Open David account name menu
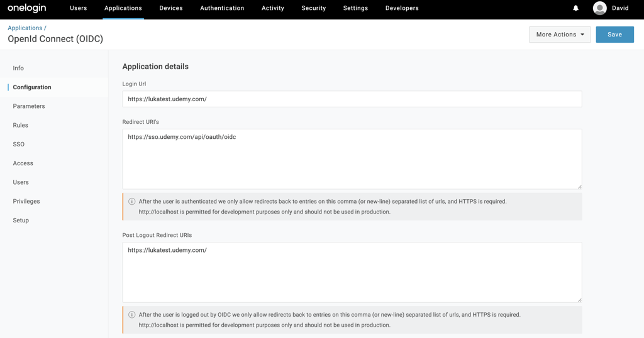The image size is (644, 338). tap(620, 8)
